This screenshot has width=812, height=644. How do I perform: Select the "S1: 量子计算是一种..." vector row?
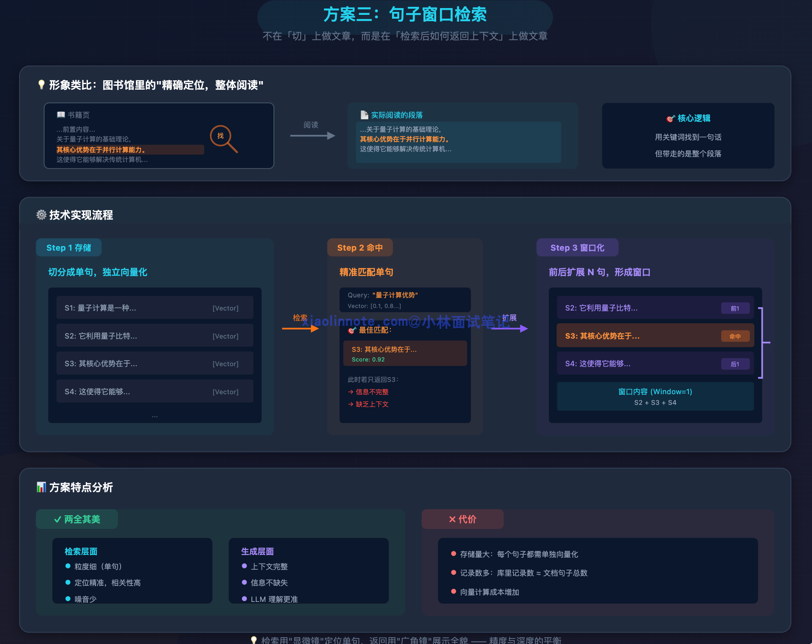pos(155,308)
